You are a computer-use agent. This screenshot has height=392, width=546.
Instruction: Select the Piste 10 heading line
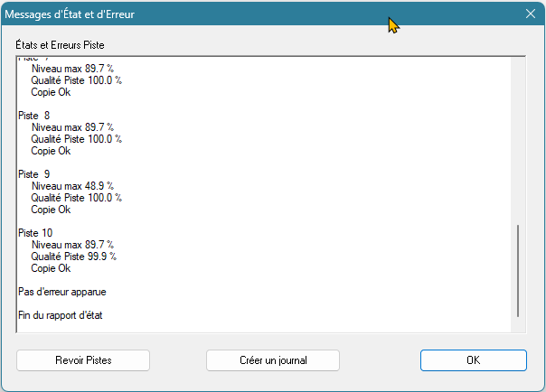click(x=36, y=233)
